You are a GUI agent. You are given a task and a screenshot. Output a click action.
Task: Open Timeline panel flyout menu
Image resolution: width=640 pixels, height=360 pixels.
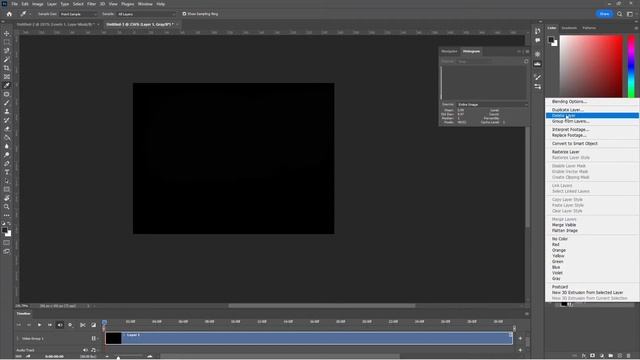coord(527,314)
